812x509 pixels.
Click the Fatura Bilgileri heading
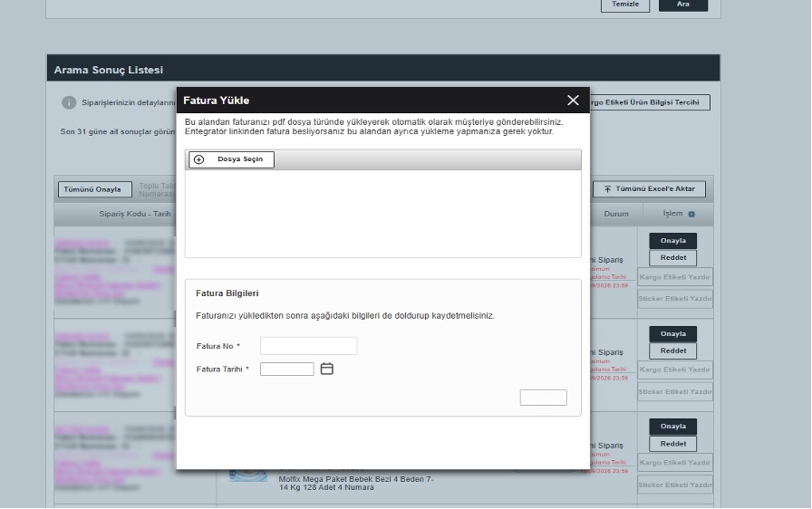227,293
